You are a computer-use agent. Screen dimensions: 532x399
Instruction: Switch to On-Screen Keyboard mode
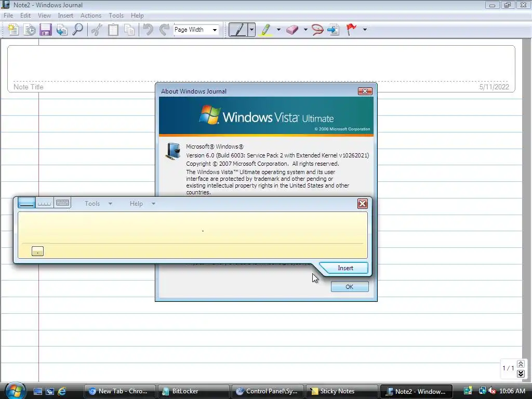pos(62,203)
